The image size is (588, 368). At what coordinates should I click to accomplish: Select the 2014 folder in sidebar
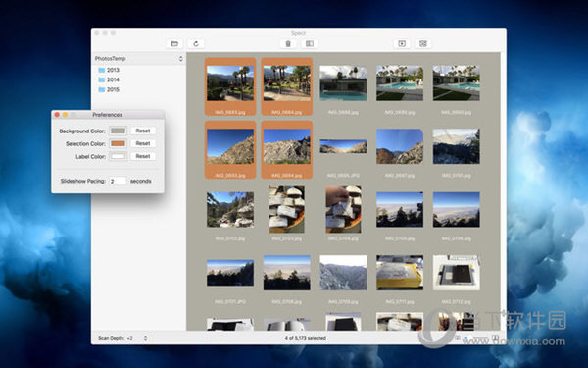click(109, 79)
